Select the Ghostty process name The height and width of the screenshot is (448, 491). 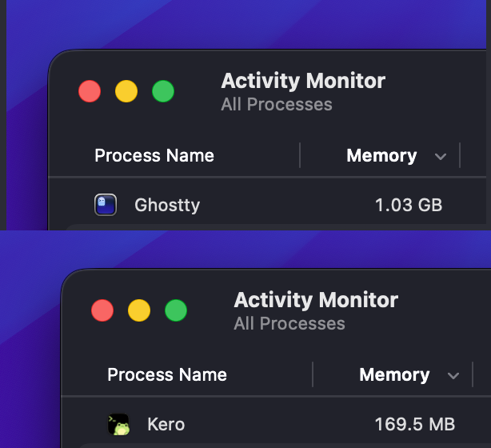167,206
